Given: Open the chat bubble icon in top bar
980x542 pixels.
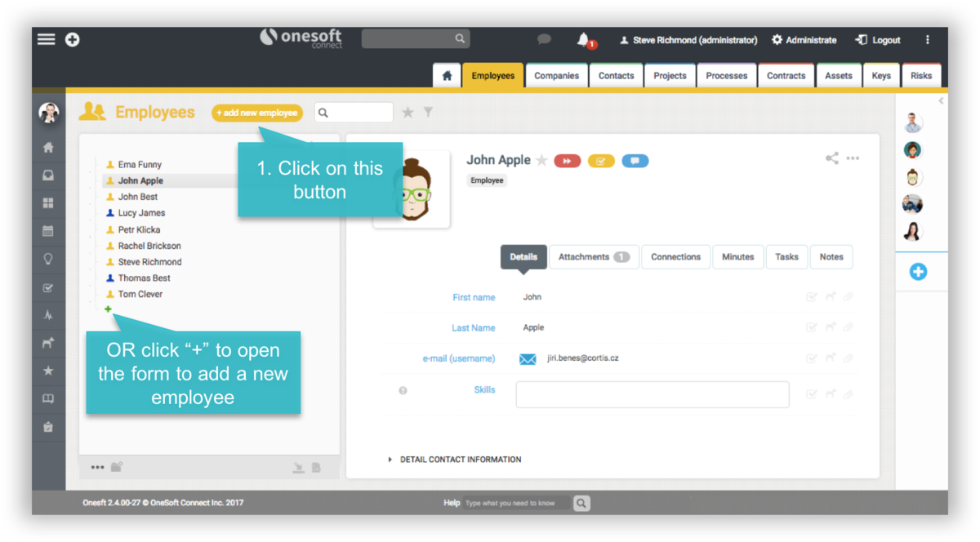Looking at the screenshot, I should [544, 39].
